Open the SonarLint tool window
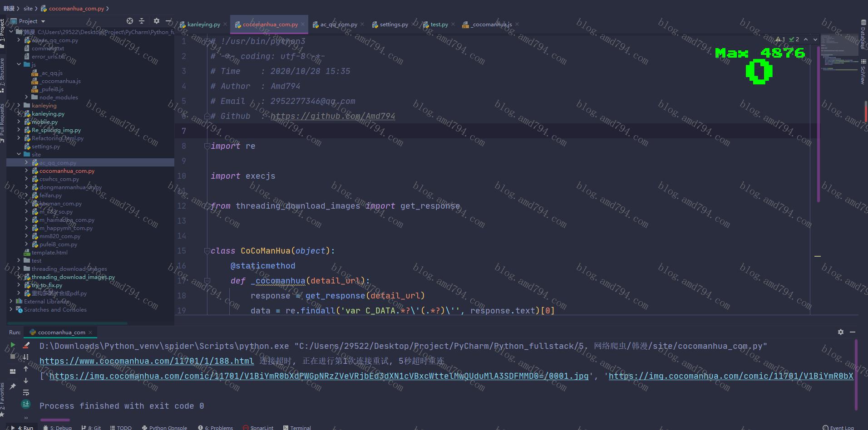The image size is (868, 430). (258, 427)
